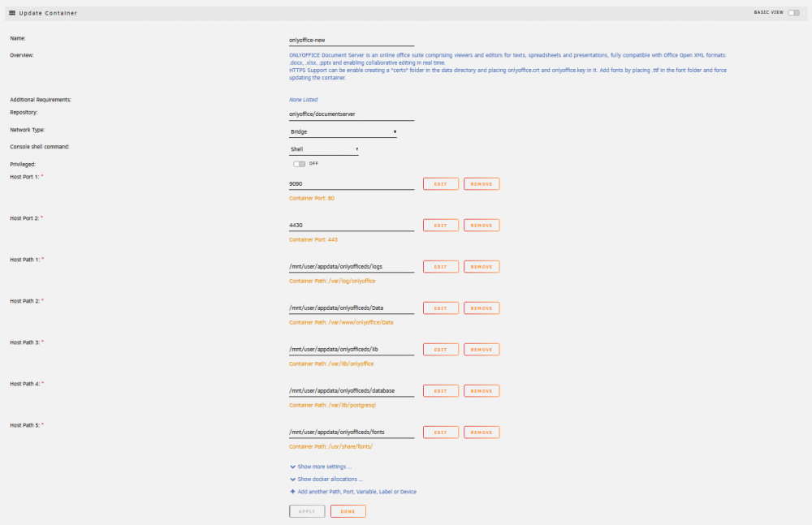
Task: Click Container Path: /var/www/onlyoffice/Data text
Action: [x=341, y=323]
